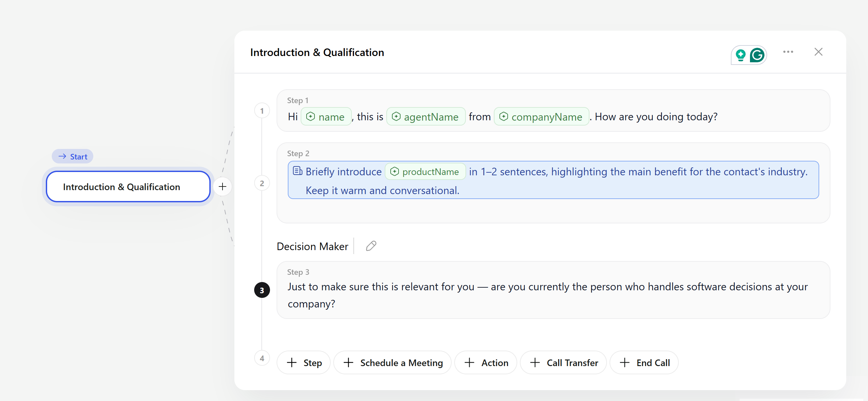Image resolution: width=868 pixels, height=401 pixels.
Task: Add a Call Transfer block
Action: (x=563, y=363)
